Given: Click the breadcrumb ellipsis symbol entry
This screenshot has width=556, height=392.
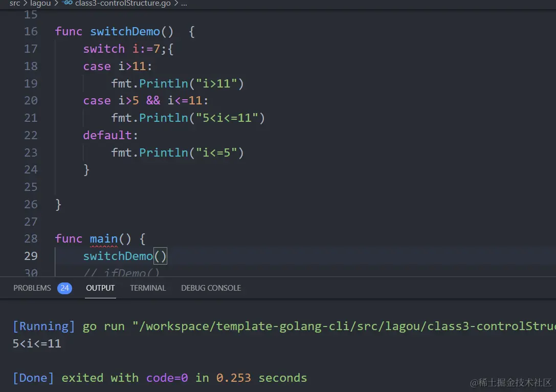Looking at the screenshot, I should pos(184,4).
